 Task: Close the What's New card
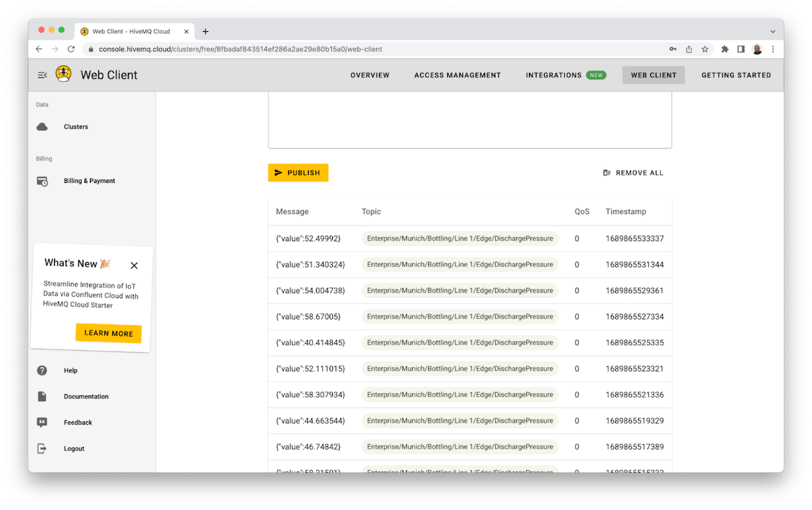134,265
